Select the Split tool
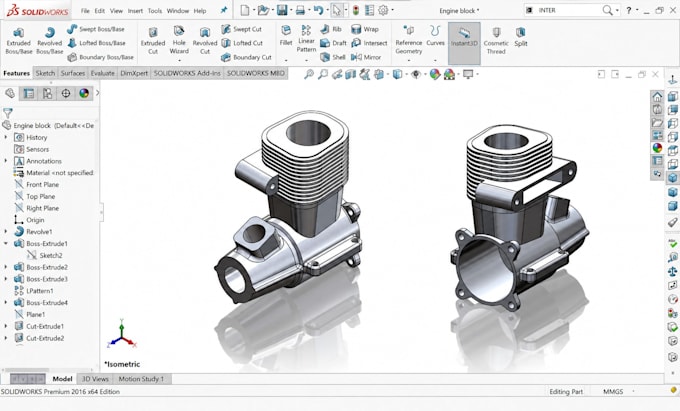Image resolution: width=680 pixels, height=411 pixels. (x=520, y=36)
